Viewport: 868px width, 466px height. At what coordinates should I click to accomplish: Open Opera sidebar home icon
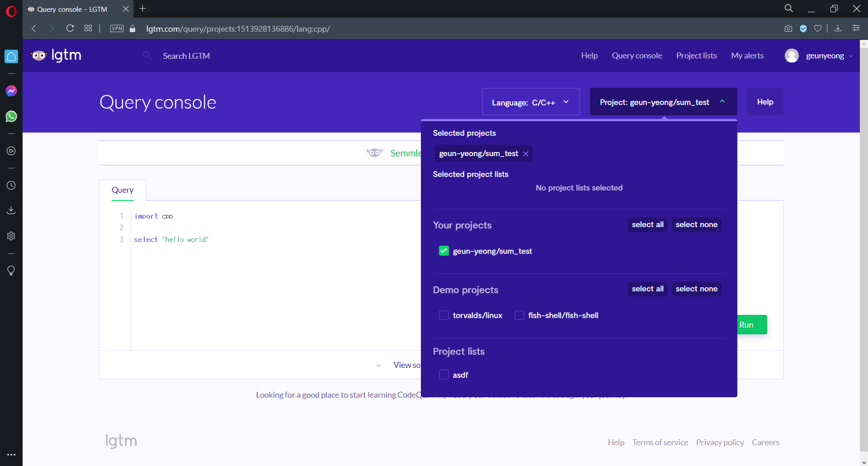pyautogui.click(x=11, y=57)
